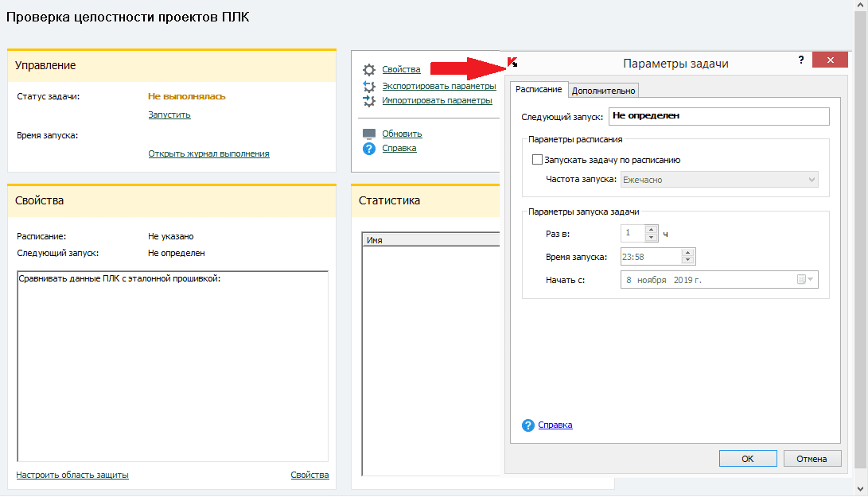
Task: Click the scrollbar up arrow on the main page
Action: [860, 6]
